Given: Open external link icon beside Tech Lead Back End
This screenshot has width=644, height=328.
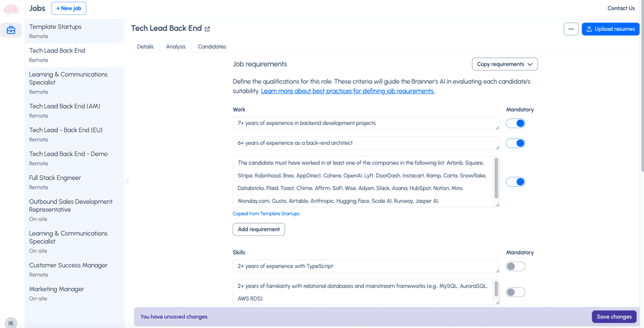Looking at the screenshot, I should [207, 29].
